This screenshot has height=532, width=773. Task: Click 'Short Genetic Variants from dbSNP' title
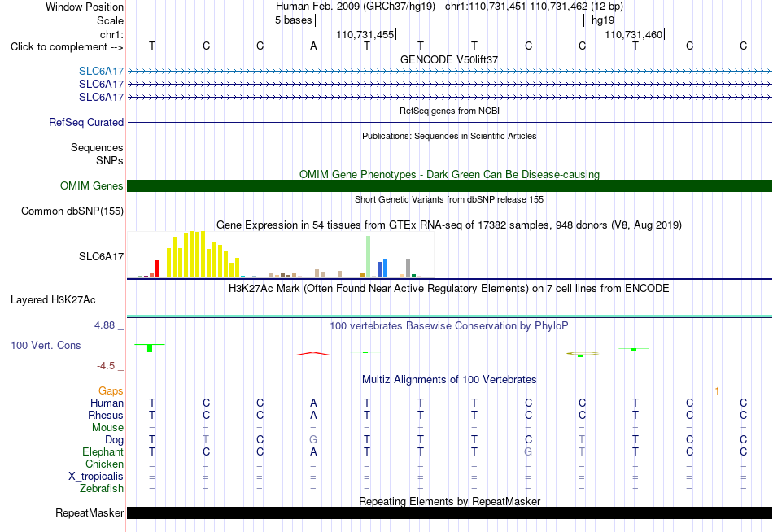[449, 199]
